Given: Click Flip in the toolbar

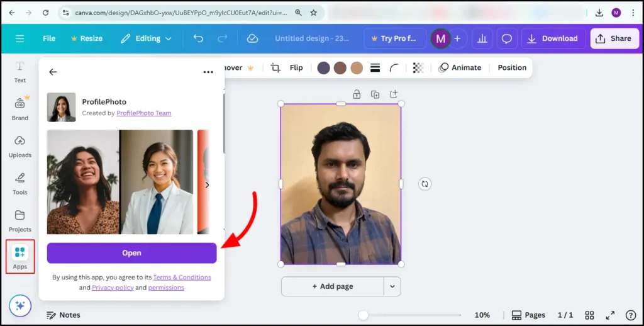Looking at the screenshot, I should 296,68.
